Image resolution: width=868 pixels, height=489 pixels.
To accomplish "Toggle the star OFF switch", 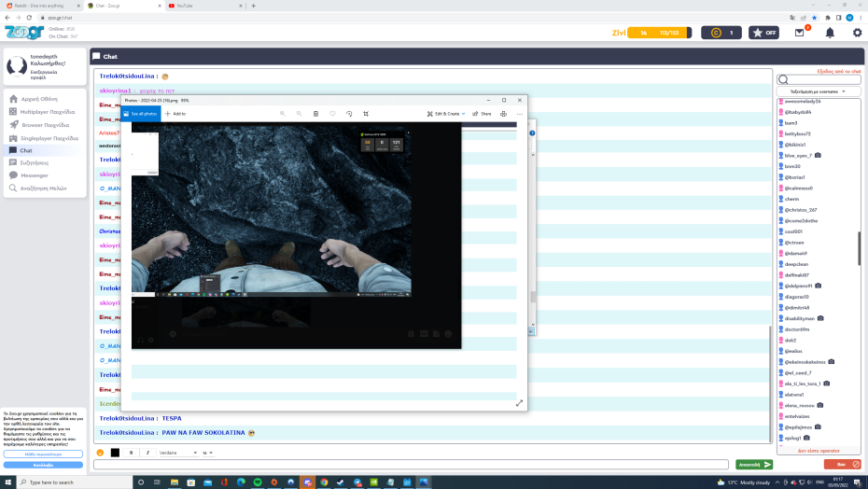I will (x=764, y=33).
